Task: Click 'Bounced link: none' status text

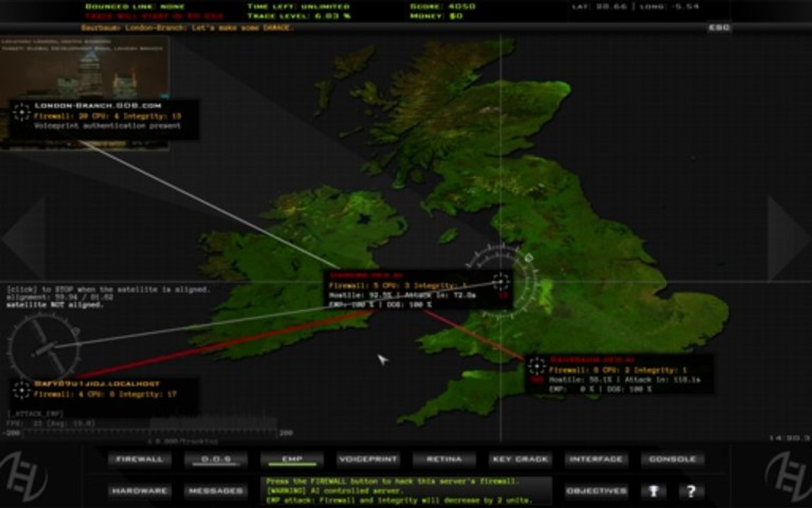Action: click(x=135, y=7)
